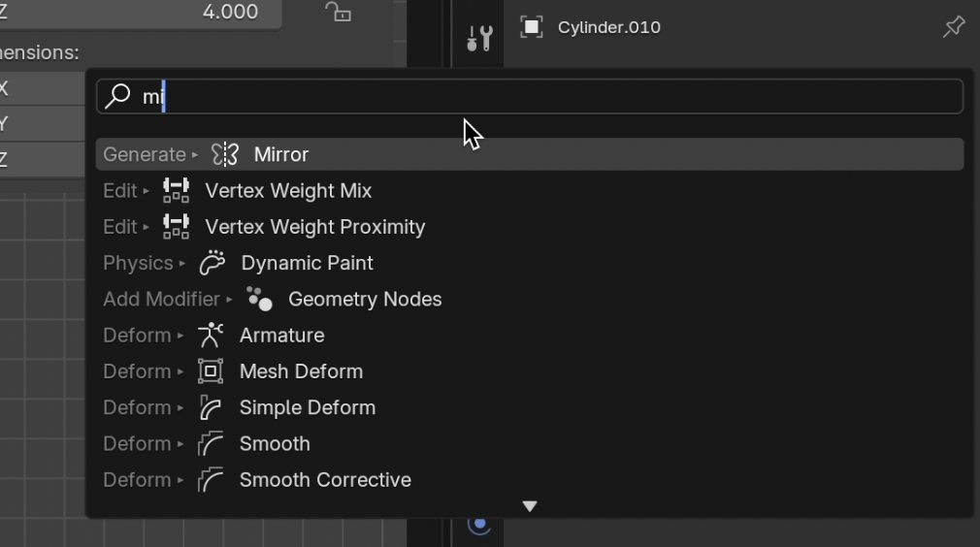Click the Cylinder.010 object mesh icon
The image size is (980, 547).
532,27
